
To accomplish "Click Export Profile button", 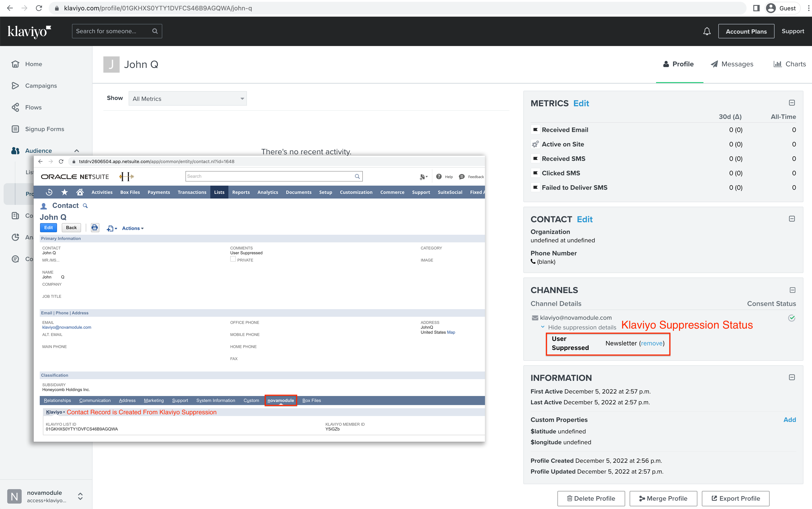I will [735, 498].
